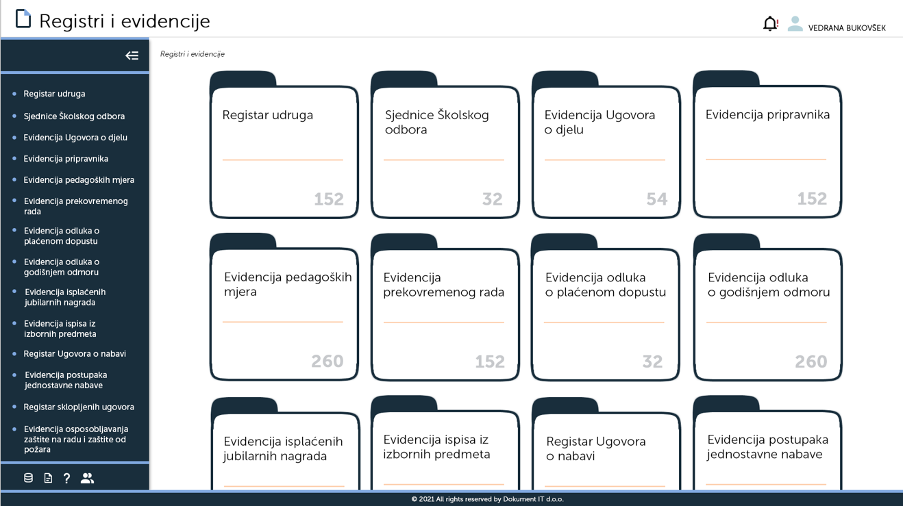Viewport: 904px width, 506px height.
Task: Open the document icon in sidebar footer
Action: click(x=48, y=478)
